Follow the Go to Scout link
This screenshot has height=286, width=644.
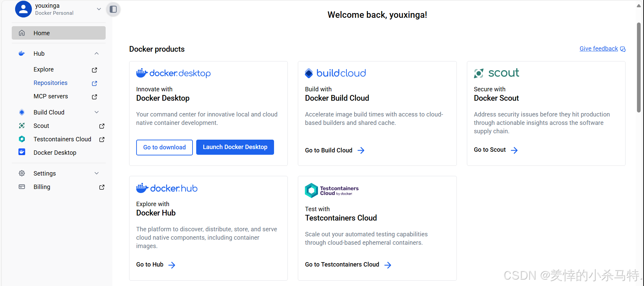(490, 150)
